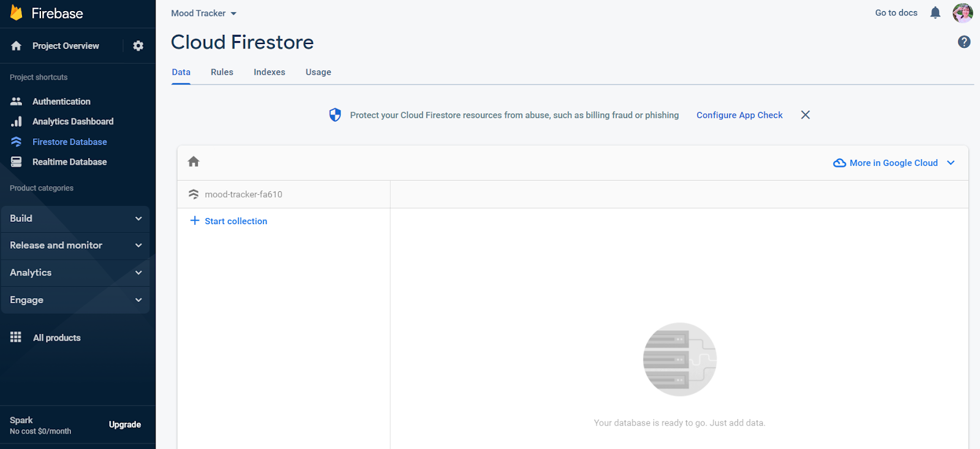
Task: Click the App Check shield icon
Action: [335, 115]
